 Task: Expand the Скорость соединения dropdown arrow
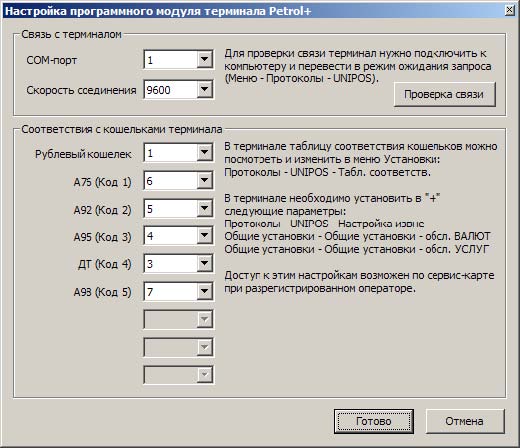[204, 89]
